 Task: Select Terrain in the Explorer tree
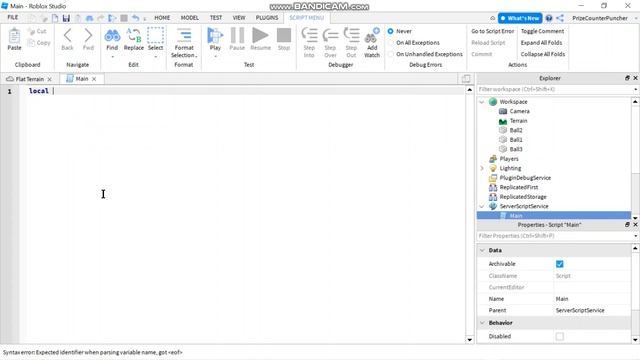point(518,121)
